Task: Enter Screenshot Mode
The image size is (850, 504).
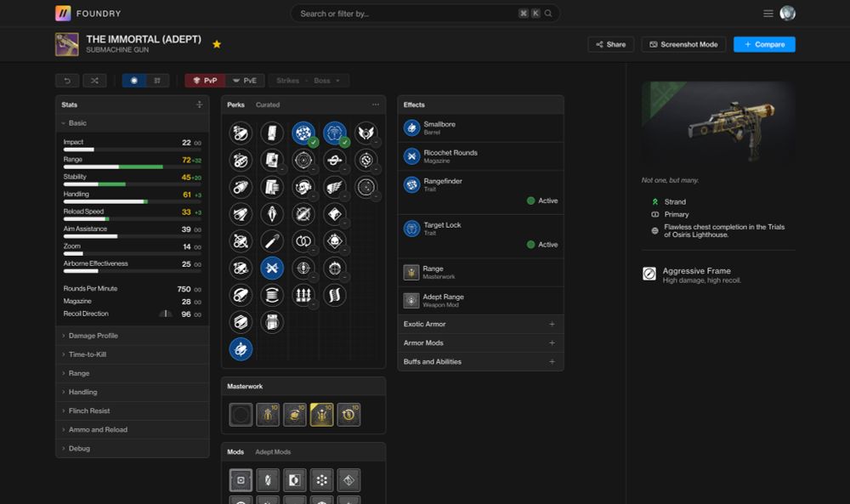Action: pyautogui.click(x=683, y=44)
